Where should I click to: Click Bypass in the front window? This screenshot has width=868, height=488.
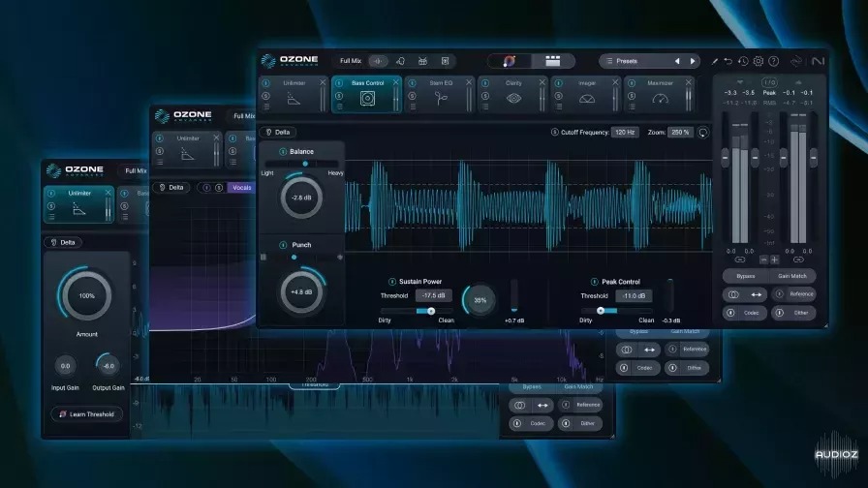tap(746, 276)
